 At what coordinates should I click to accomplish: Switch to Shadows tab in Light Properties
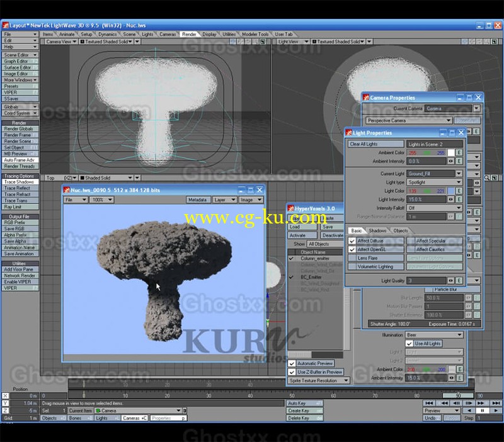pos(377,230)
